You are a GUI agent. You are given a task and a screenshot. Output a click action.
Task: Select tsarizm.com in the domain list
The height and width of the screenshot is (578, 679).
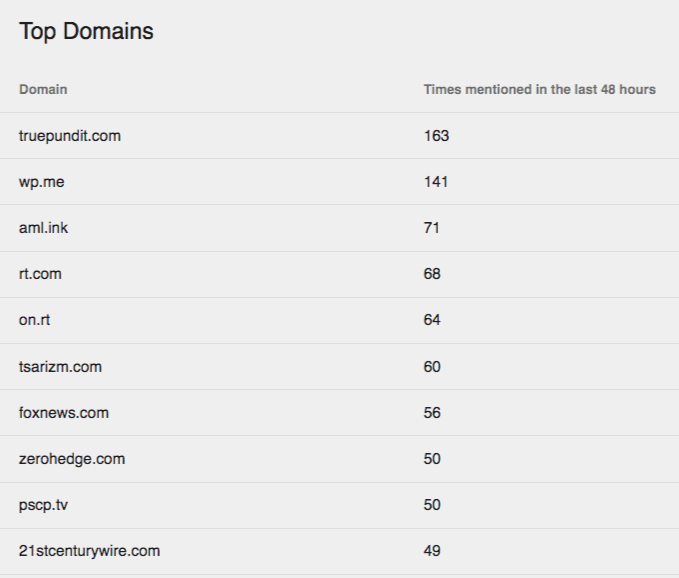[x=60, y=367]
